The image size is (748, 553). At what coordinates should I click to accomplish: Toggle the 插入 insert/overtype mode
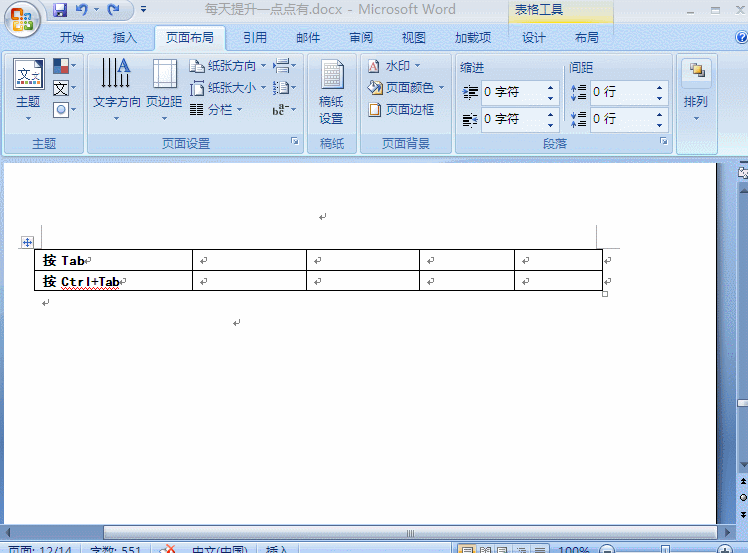pyautogui.click(x=277, y=550)
